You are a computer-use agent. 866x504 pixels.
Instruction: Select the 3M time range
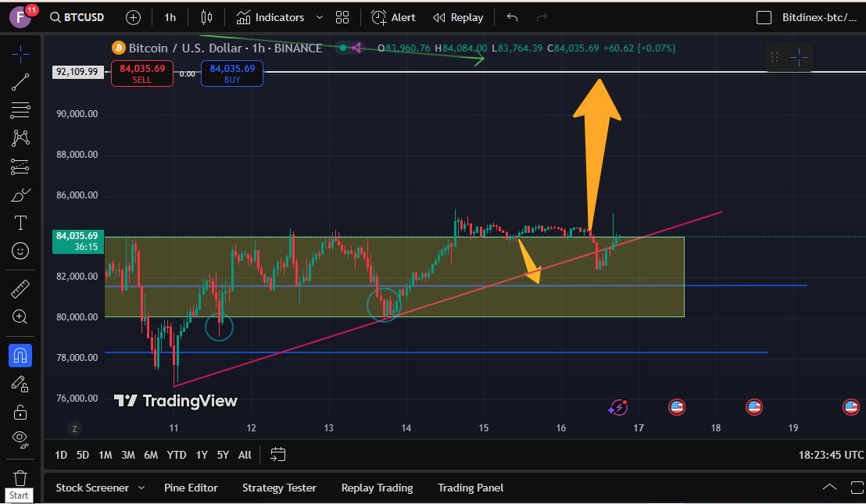127,455
